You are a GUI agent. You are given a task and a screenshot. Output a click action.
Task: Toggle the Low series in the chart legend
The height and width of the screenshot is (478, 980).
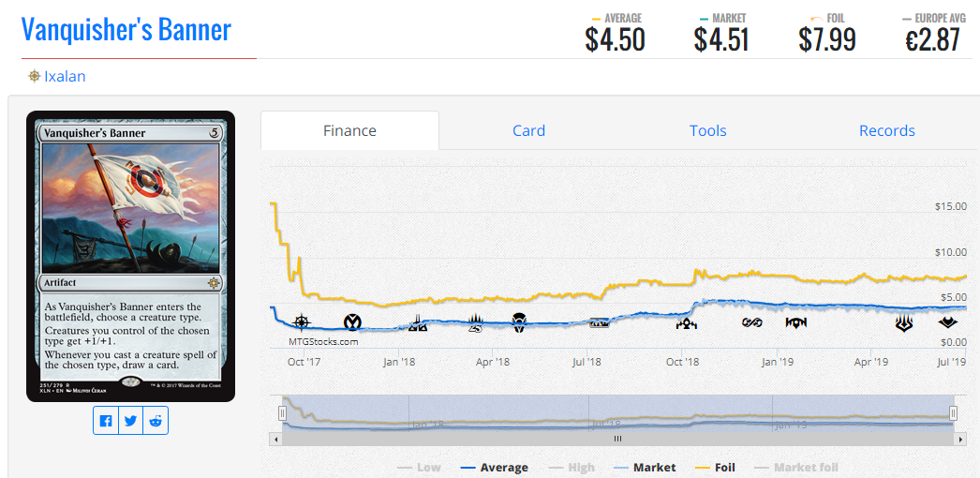[x=420, y=468]
